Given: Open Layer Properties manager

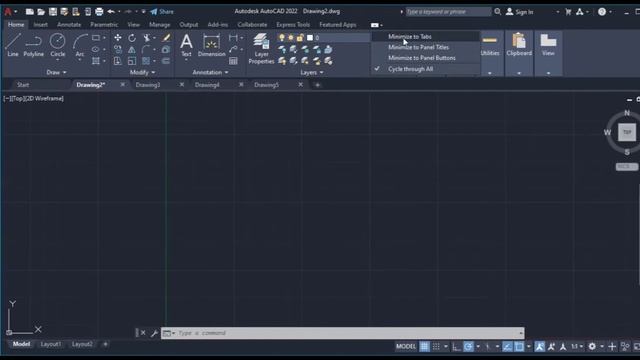Looking at the screenshot, I should [x=261, y=49].
